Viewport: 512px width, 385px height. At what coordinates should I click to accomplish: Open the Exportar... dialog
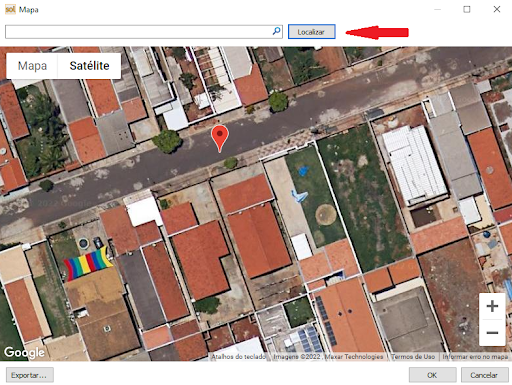click(x=29, y=375)
